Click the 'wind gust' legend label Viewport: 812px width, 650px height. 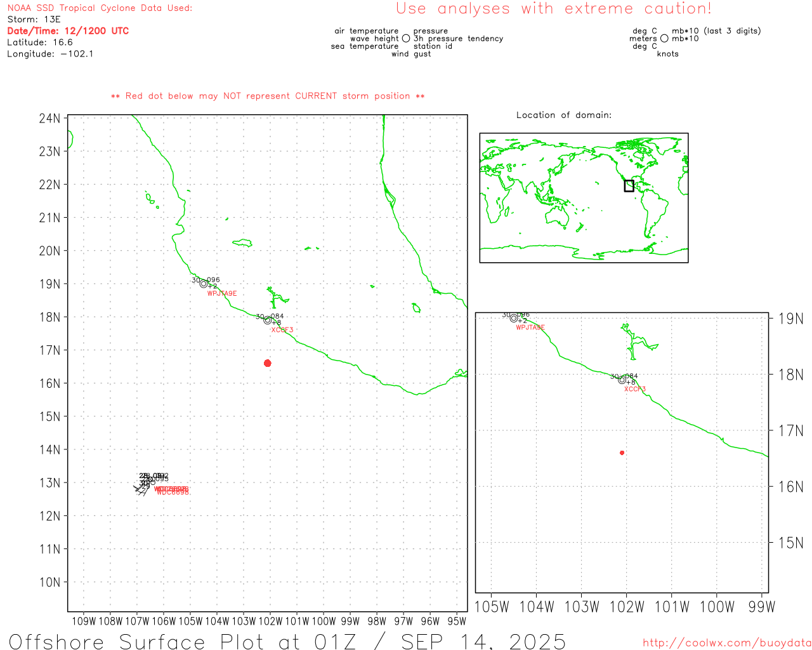411,54
